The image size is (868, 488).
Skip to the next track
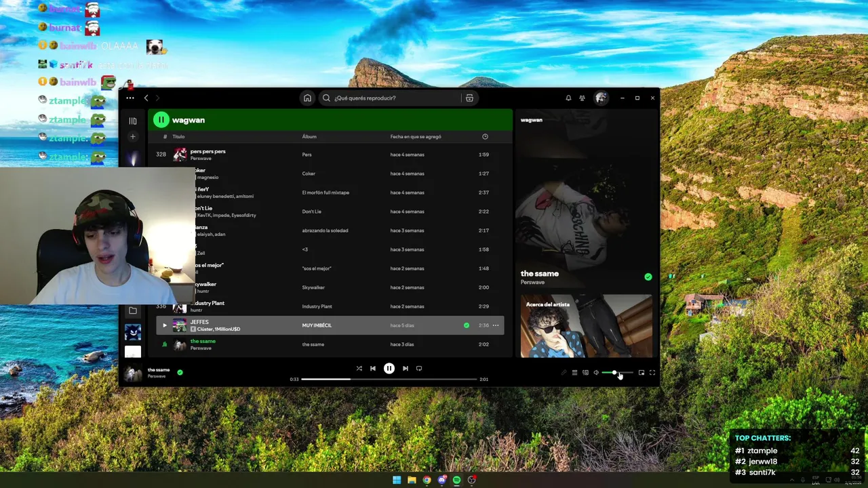tap(406, 369)
